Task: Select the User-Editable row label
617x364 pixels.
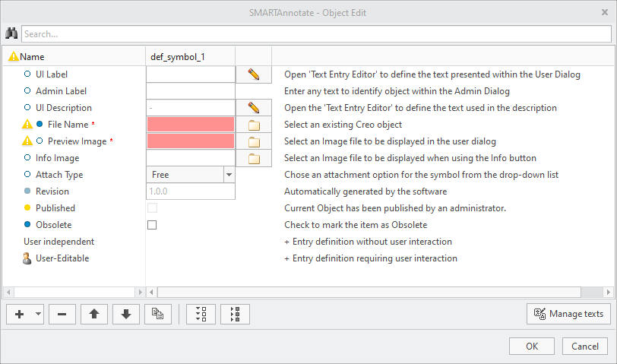Action: 62,258
